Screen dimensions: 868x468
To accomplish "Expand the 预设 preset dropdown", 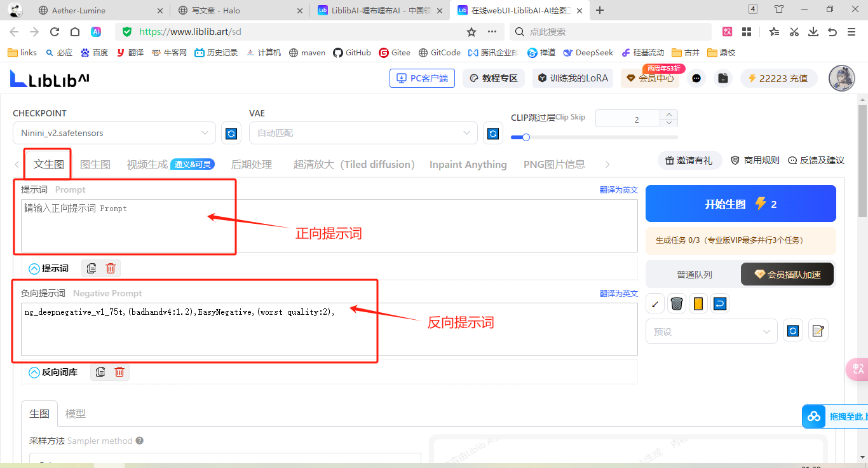I will point(711,331).
